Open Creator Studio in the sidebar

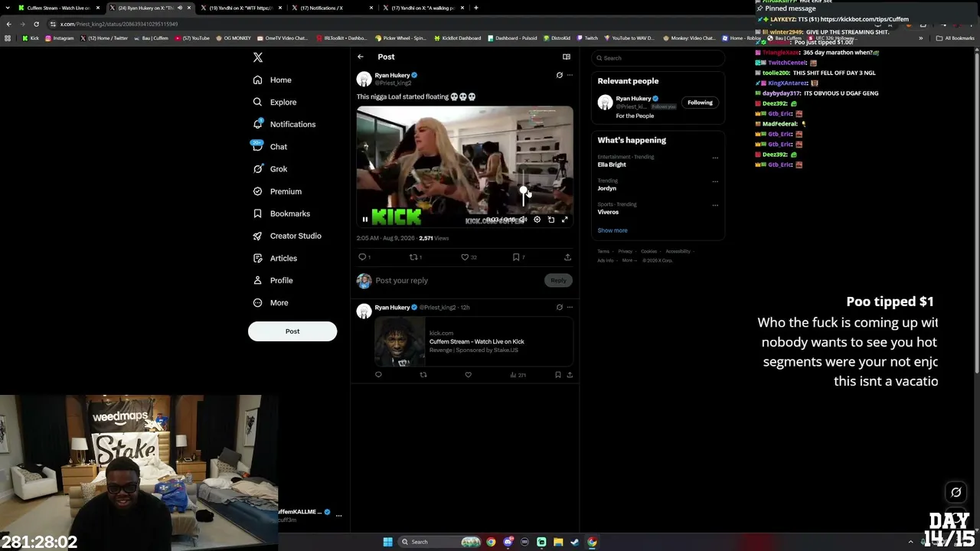tap(287, 236)
